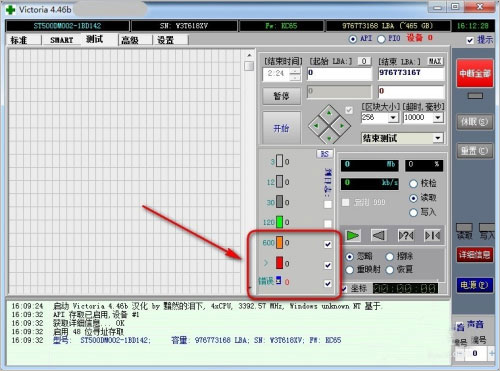Image resolution: width=500 pixels, height=371 pixels.
Task: Click the up arrow on navigation diamond
Action: [329, 113]
